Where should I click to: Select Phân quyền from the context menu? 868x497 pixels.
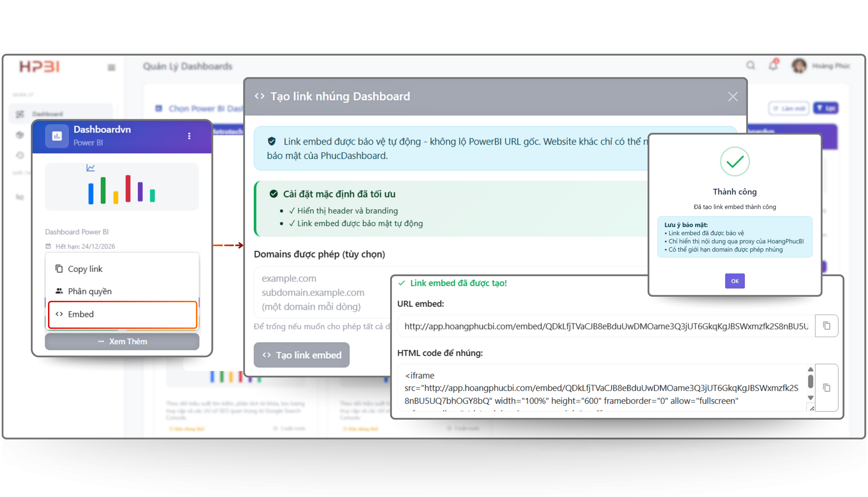(90, 291)
